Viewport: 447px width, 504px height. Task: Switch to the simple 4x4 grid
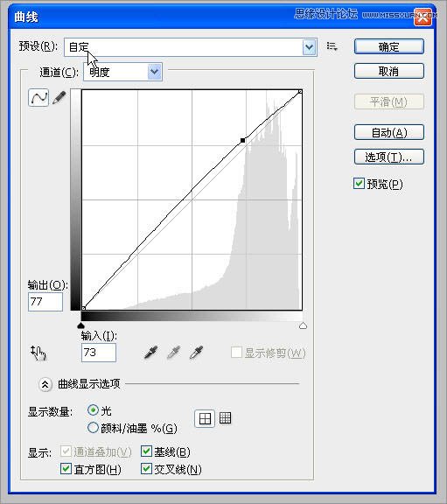click(205, 418)
